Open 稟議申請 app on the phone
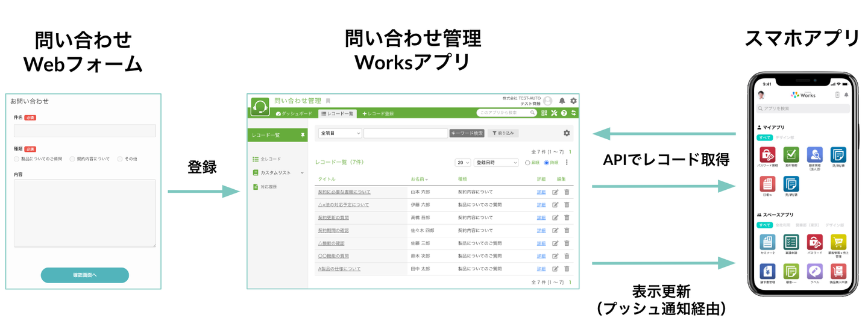Screen dimensions: 868x332 pos(791,242)
